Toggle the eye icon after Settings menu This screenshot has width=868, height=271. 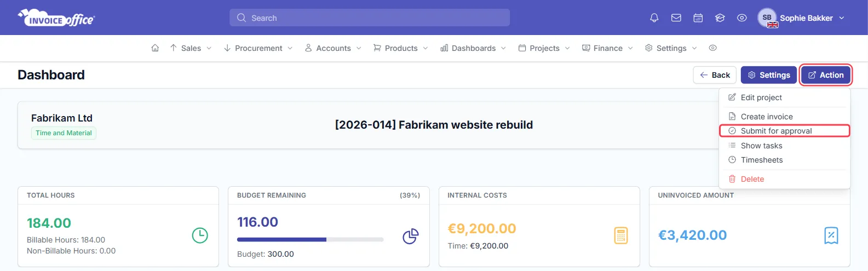click(712, 48)
